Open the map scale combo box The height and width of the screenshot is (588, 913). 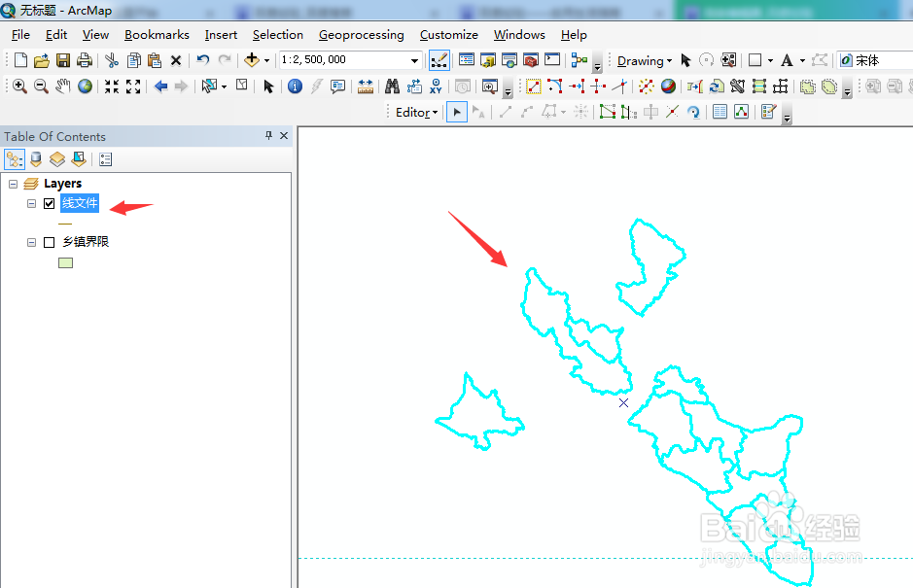(414, 59)
